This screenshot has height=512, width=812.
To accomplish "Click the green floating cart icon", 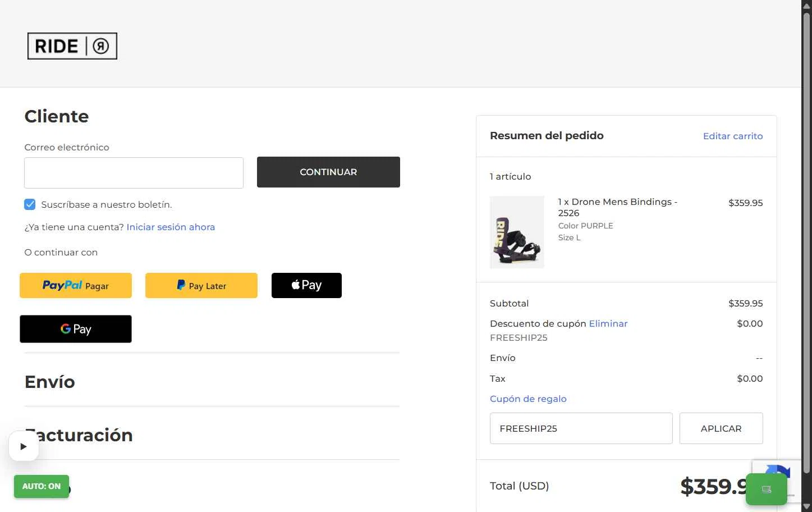I will 767,490.
